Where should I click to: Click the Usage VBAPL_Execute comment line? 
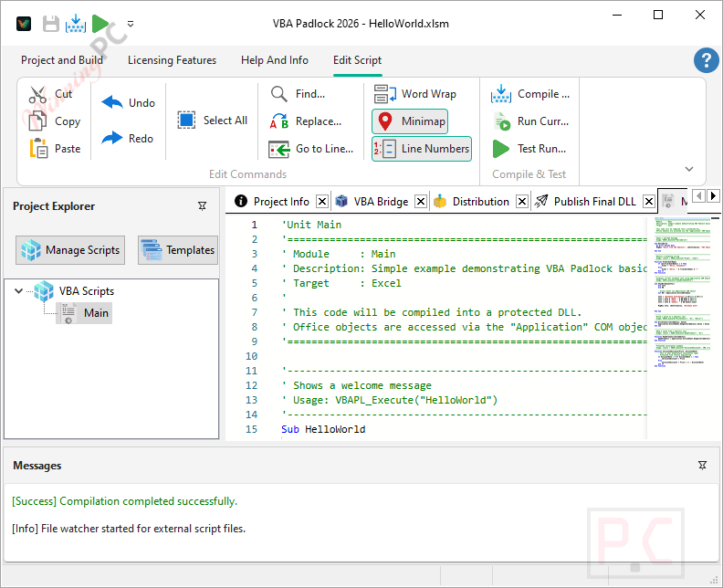pos(390,400)
